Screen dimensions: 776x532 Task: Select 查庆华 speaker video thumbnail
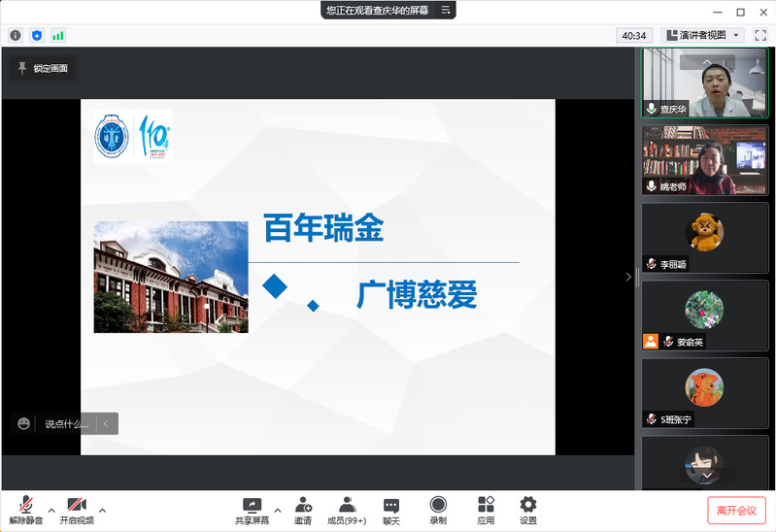[705, 83]
